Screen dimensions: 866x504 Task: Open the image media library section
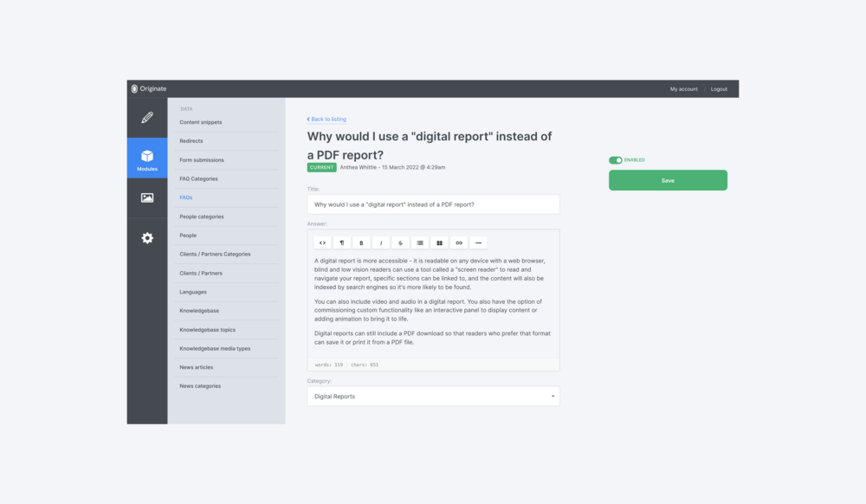147,197
